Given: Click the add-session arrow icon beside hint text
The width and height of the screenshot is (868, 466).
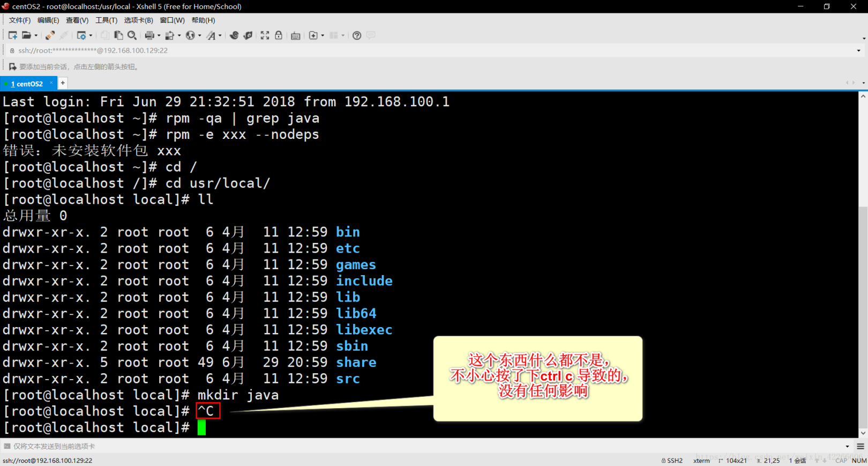Looking at the screenshot, I should (x=13, y=66).
